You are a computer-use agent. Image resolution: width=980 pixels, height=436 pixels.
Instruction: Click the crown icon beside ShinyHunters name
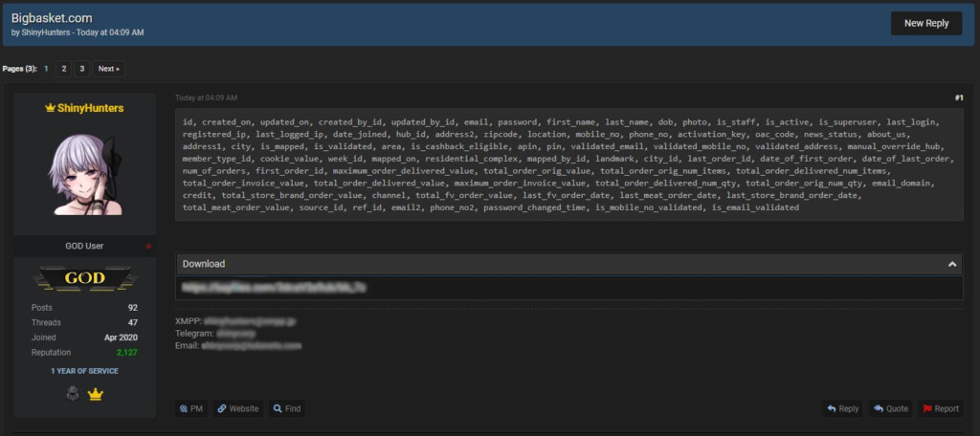tap(51, 108)
